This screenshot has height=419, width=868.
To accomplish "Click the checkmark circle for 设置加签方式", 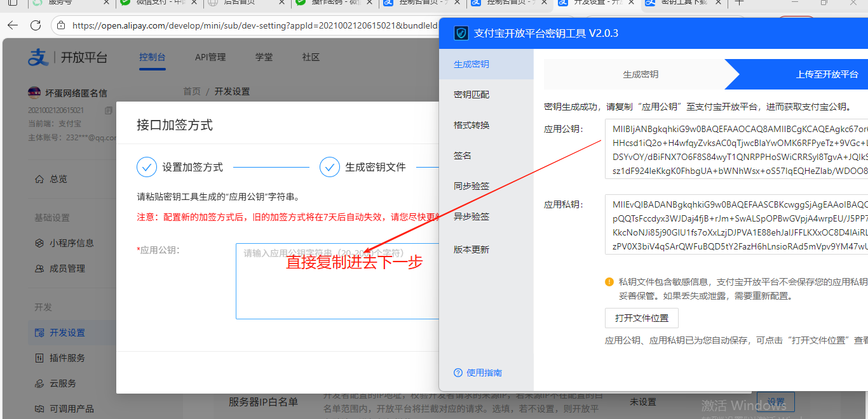I will click(x=147, y=167).
